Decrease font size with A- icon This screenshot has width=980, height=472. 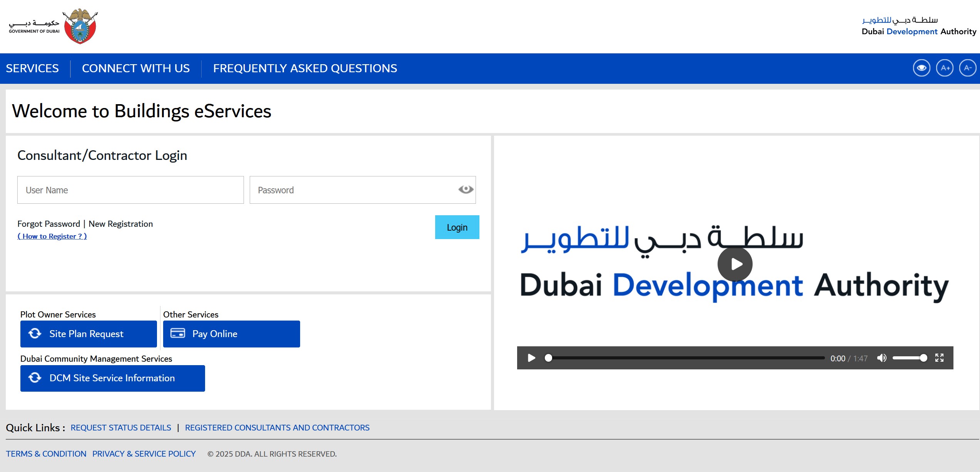pos(968,68)
